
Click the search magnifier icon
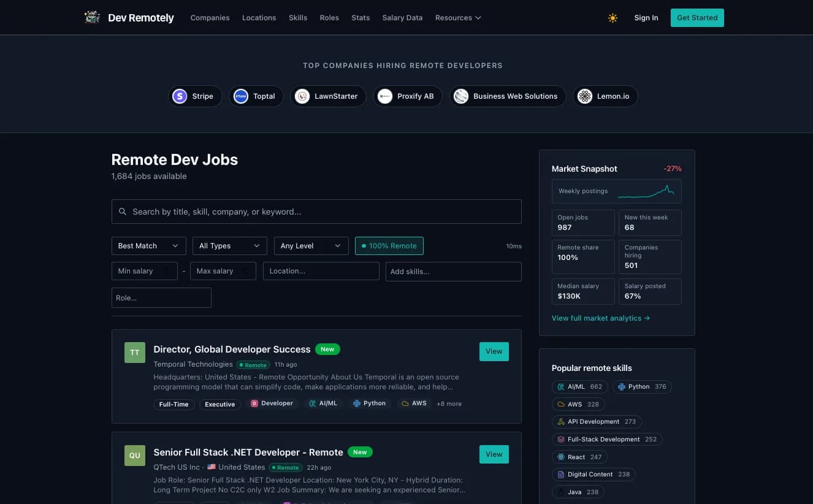point(123,212)
